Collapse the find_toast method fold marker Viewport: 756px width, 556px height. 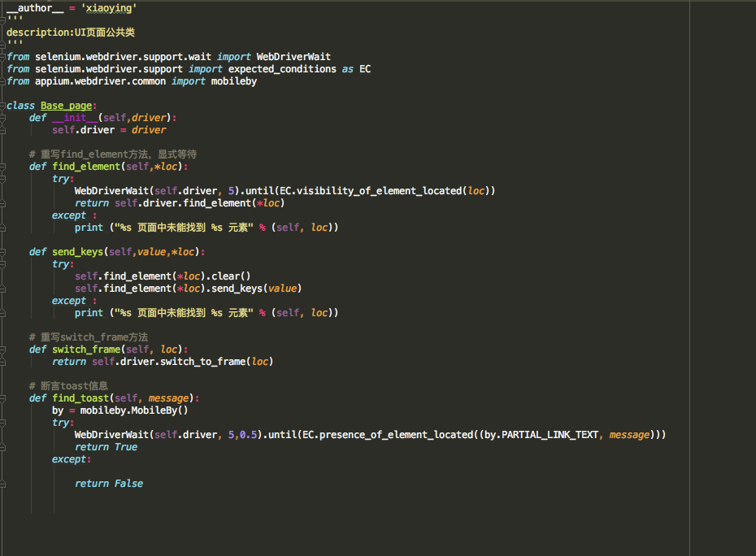click(x=2, y=398)
